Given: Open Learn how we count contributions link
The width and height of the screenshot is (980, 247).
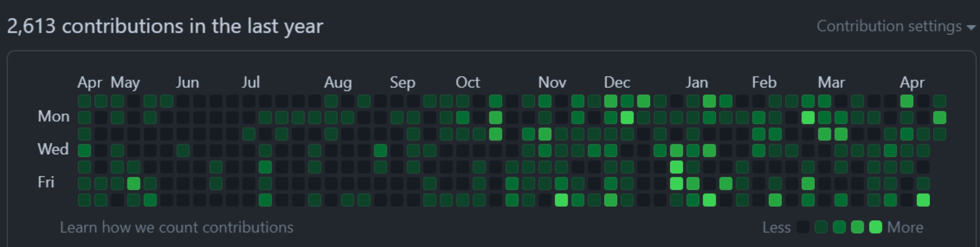Looking at the screenshot, I should 176,227.
